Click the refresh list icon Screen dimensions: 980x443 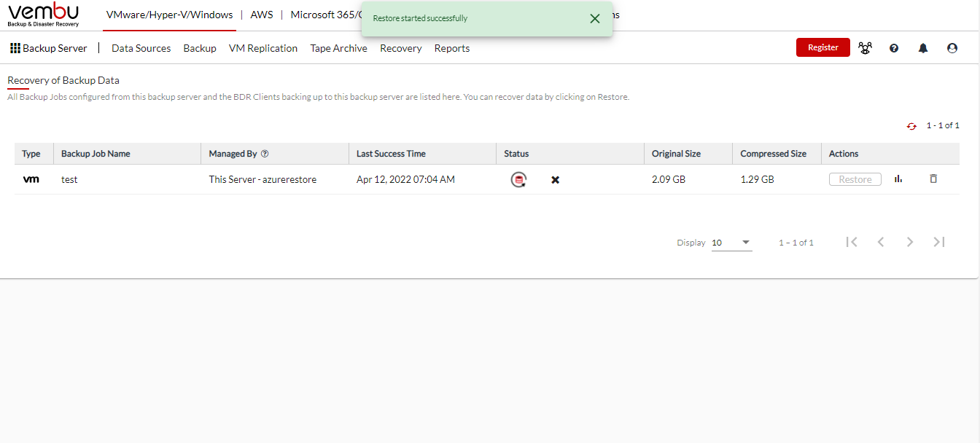tap(911, 126)
